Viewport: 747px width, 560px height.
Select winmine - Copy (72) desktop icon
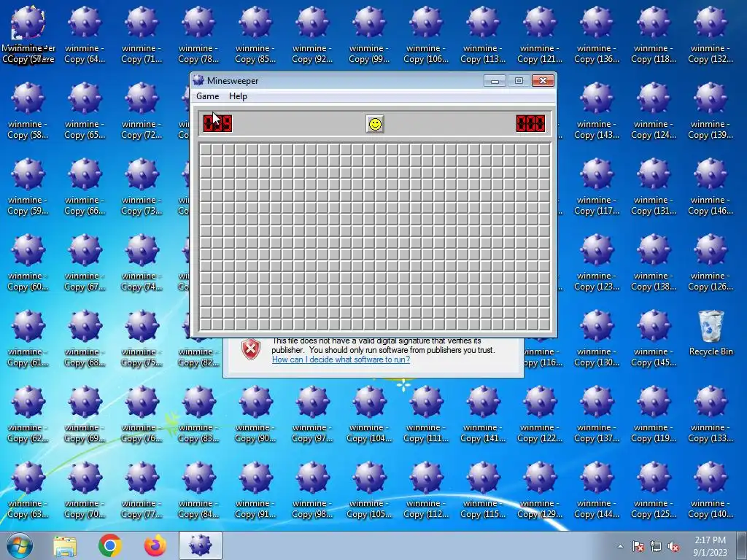[142, 111]
